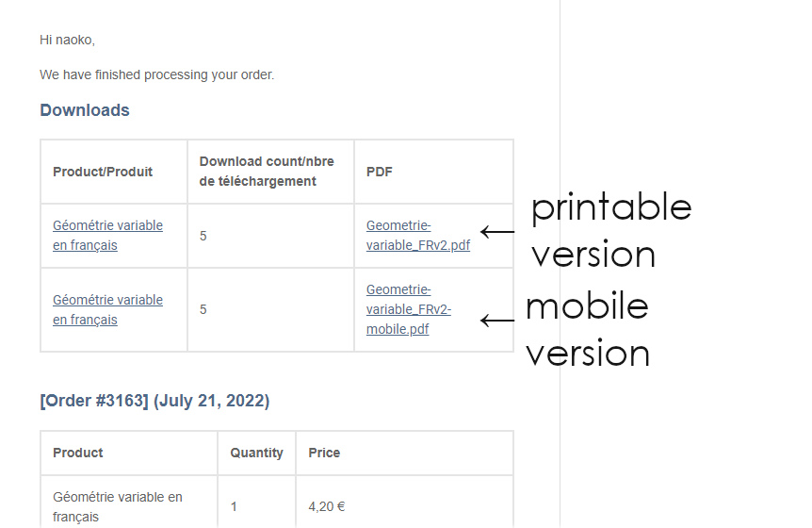
Task: Click the Order #3163 heading
Action: pos(154,401)
